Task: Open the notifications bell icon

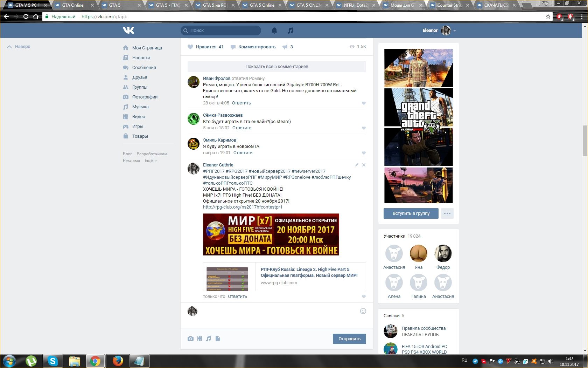Action: pos(274,30)
